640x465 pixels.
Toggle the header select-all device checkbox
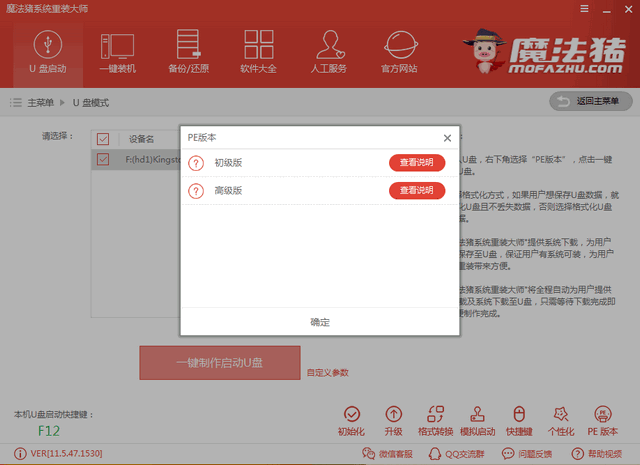pyautogui.click(x=103, y=139)
